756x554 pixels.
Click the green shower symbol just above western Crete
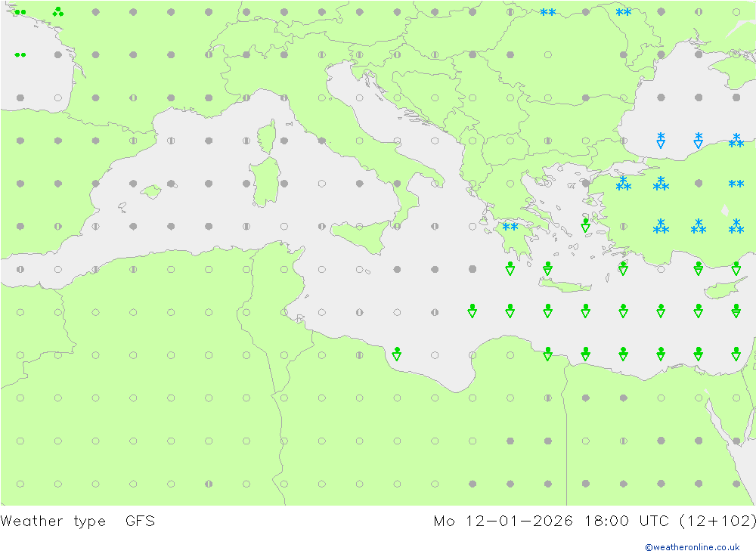coord(547,268)
